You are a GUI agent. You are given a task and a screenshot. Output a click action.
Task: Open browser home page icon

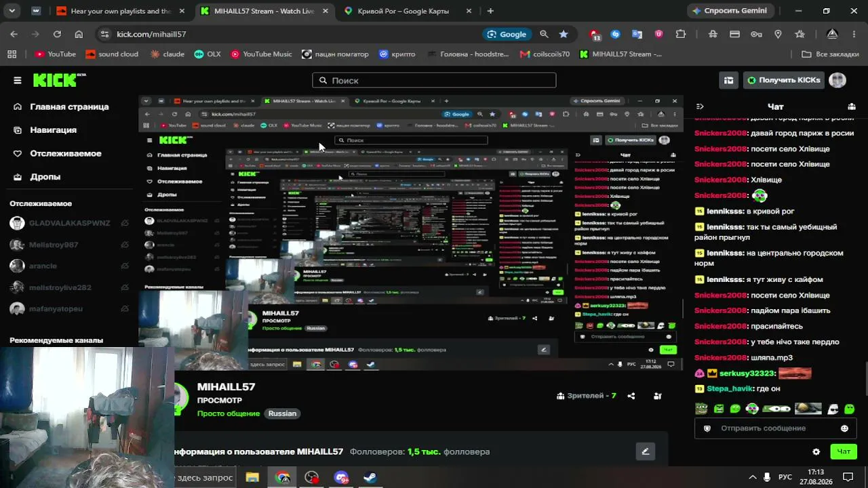click(x=79, y=34)
